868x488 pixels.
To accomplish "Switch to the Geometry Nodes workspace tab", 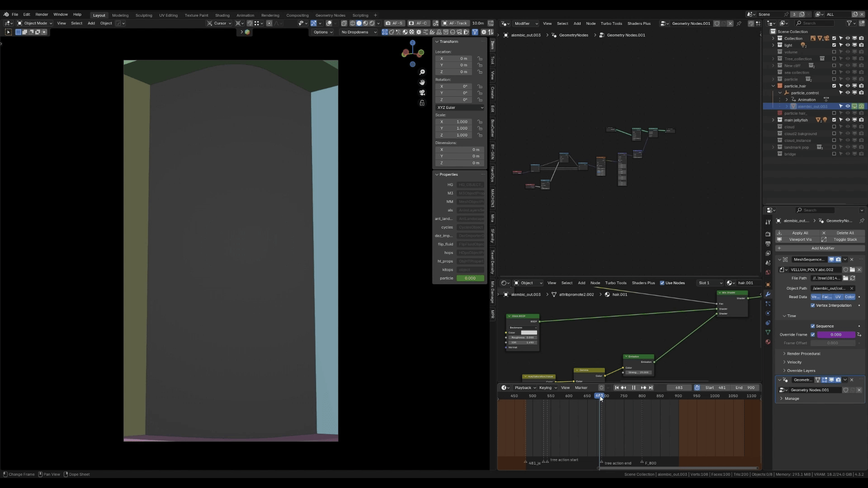I will pyautogui.click(x=330, y=15).
